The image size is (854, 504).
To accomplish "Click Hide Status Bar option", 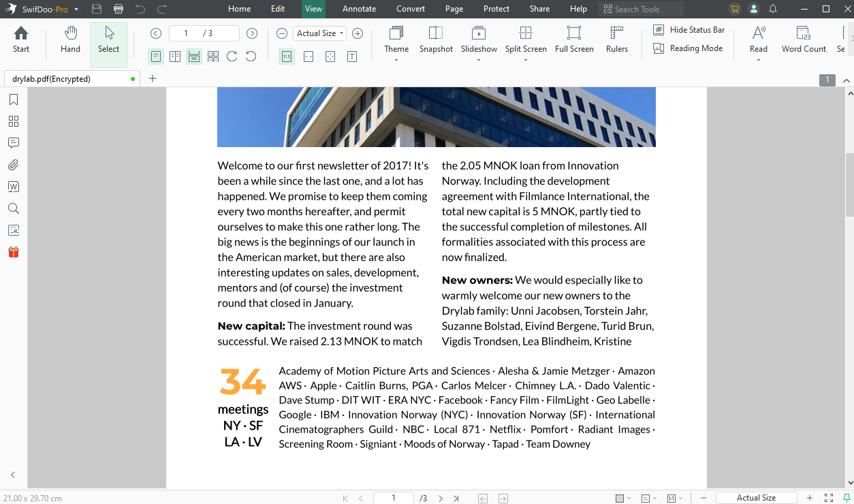I will 689,30.
